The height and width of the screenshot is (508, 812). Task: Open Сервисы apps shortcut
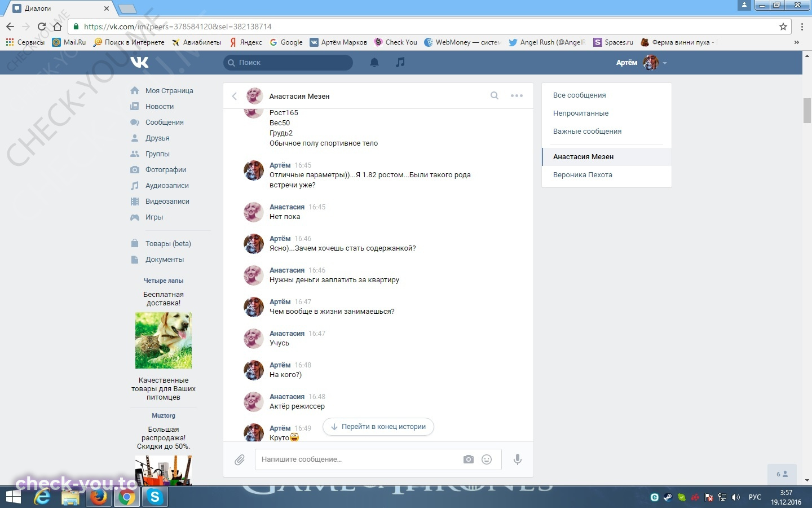(x=25, y=42)
